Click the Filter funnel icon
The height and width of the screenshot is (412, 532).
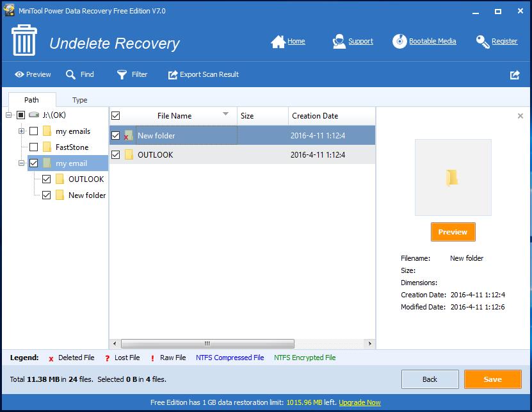[122, 74]
